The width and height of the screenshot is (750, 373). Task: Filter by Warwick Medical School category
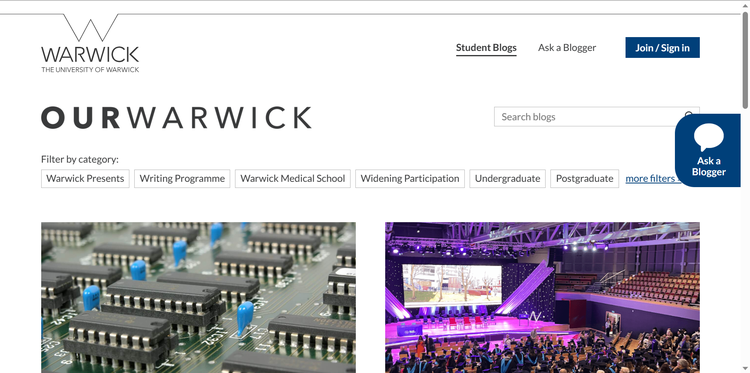click(293, 178)
